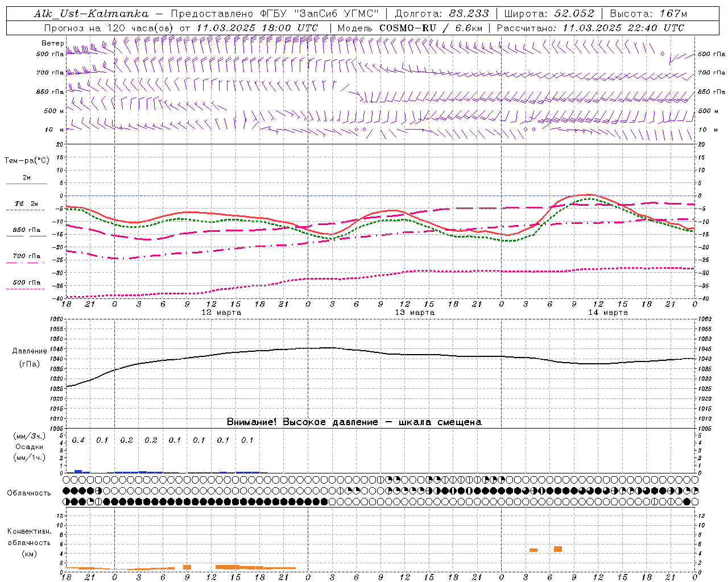Select the "Широта: 52.052" header field

coord(549,14)
